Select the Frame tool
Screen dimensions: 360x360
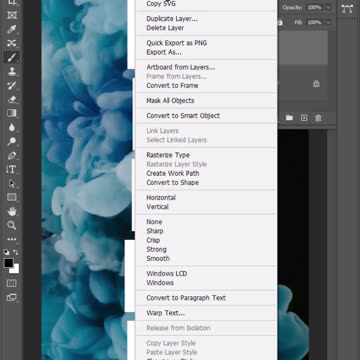coord(12,15)
